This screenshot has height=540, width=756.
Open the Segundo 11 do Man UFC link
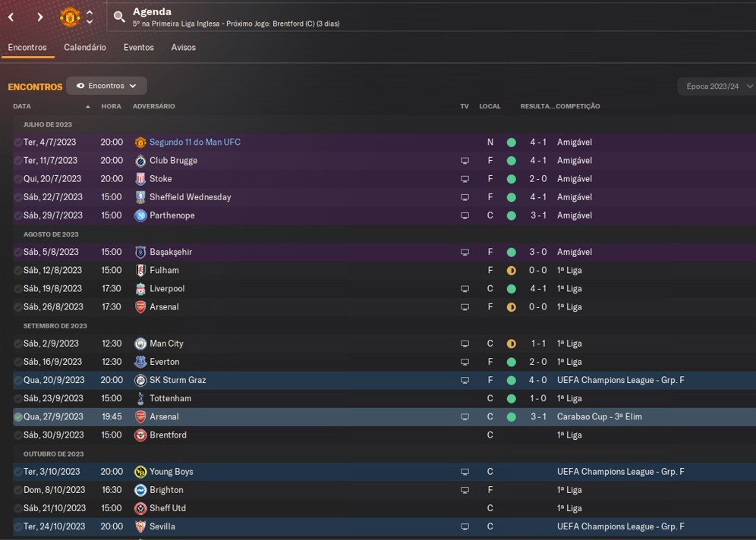(194, 143)
